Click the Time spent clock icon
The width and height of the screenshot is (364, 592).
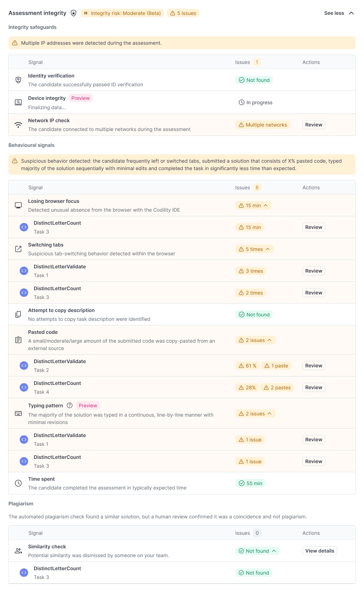tap(18, 483)
